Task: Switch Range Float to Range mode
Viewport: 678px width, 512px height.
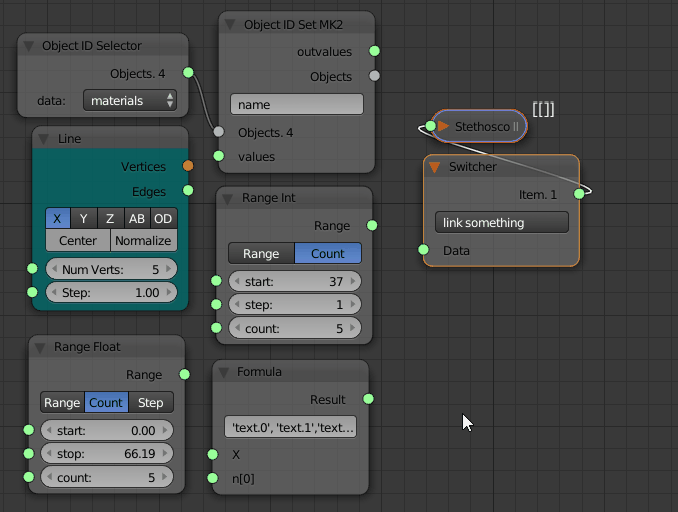Action: [62, 403]
